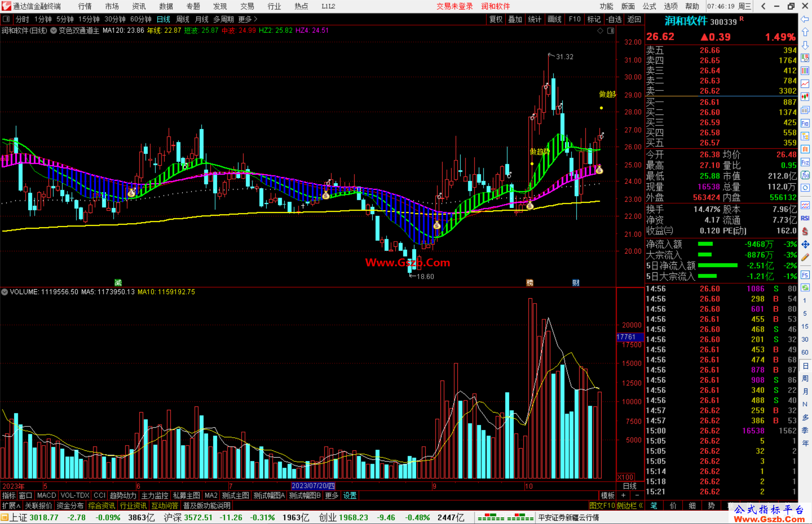Select the 季 quarterly period in sidebar
The width and height of the screenshot is (812, 524).
tap(805, 430)
